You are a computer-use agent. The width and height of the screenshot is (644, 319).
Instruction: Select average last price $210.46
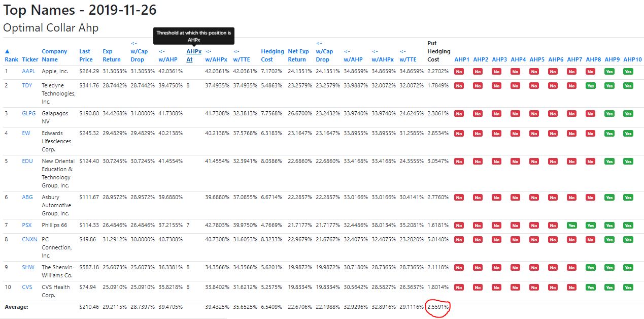(89, 307)
